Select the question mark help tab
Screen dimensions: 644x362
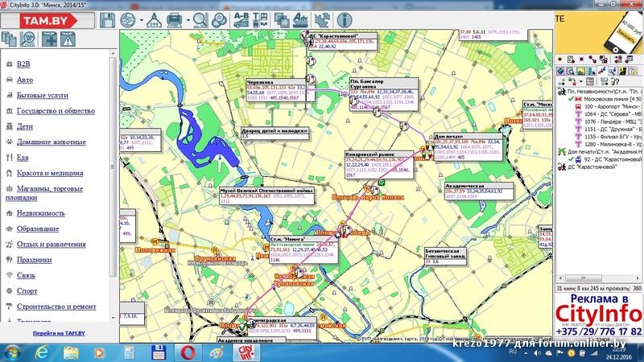click(634, 71)
